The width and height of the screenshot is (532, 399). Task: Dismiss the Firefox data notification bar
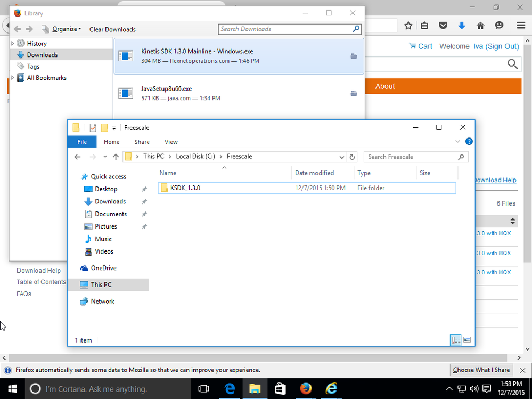pyautogui.click(x=523, y=370)
